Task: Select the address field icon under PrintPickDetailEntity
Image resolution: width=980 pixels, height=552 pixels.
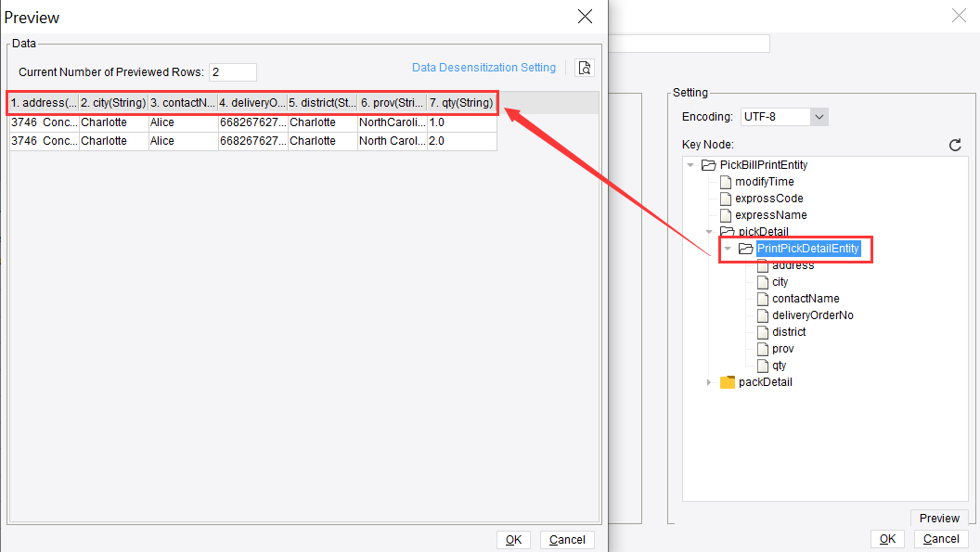Action: 764,264
